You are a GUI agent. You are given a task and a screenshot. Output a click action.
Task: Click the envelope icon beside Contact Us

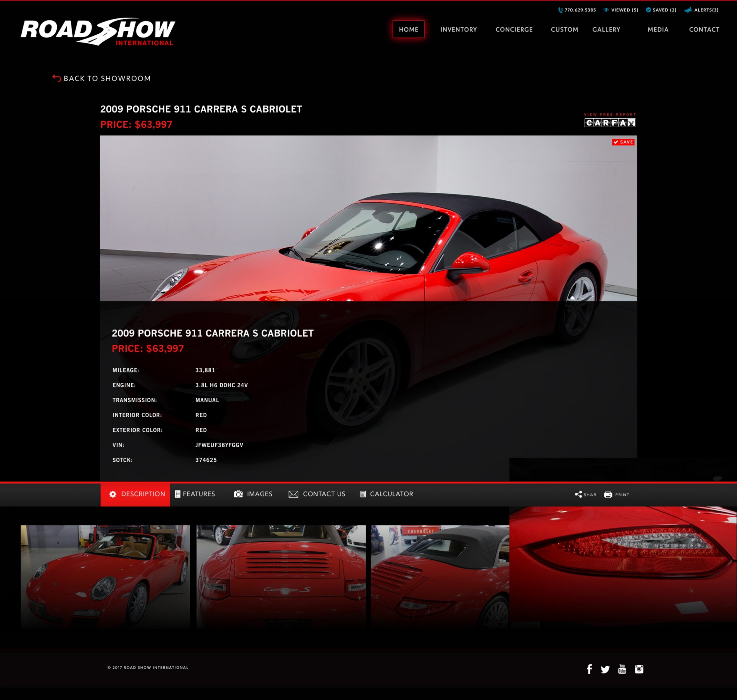click(x=293, y=494)
